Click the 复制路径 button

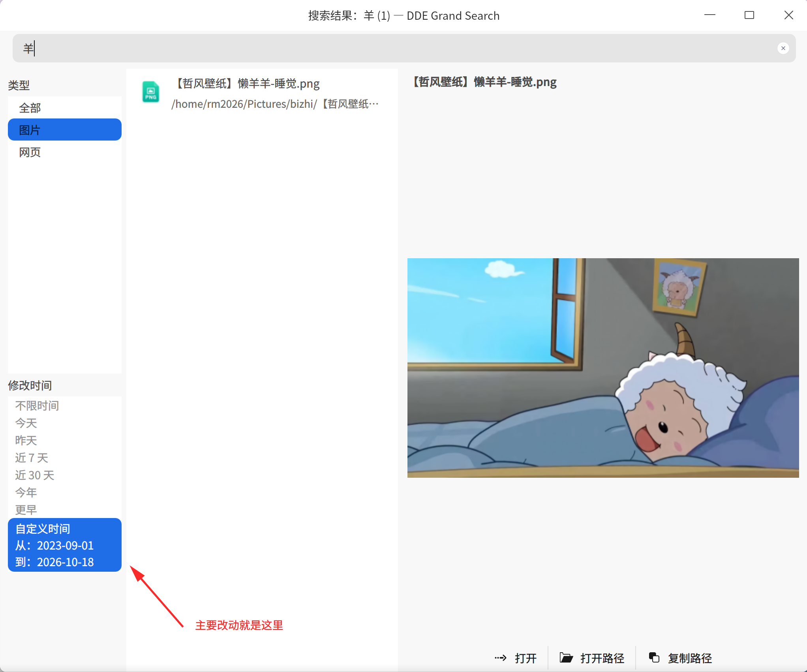point(680,658)
